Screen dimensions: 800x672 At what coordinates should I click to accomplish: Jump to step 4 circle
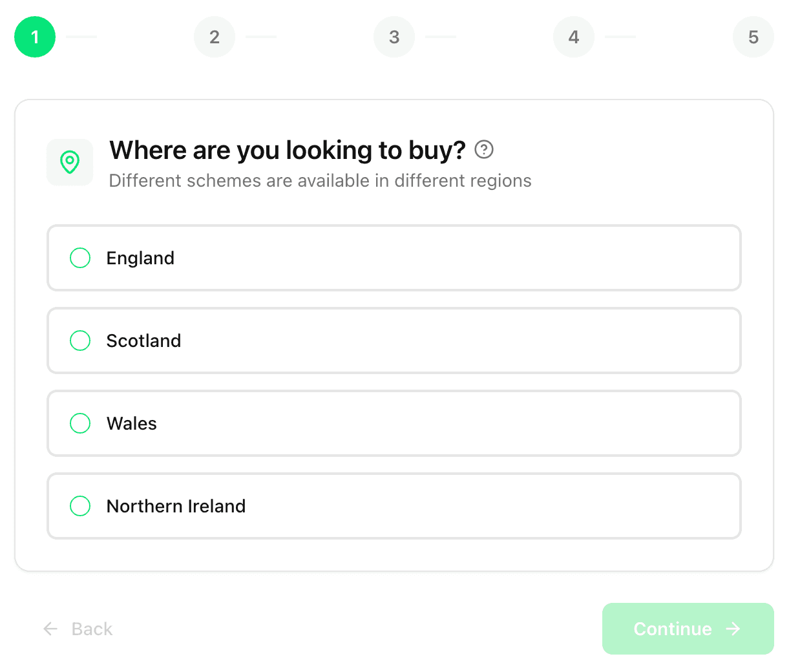point(574,37)
